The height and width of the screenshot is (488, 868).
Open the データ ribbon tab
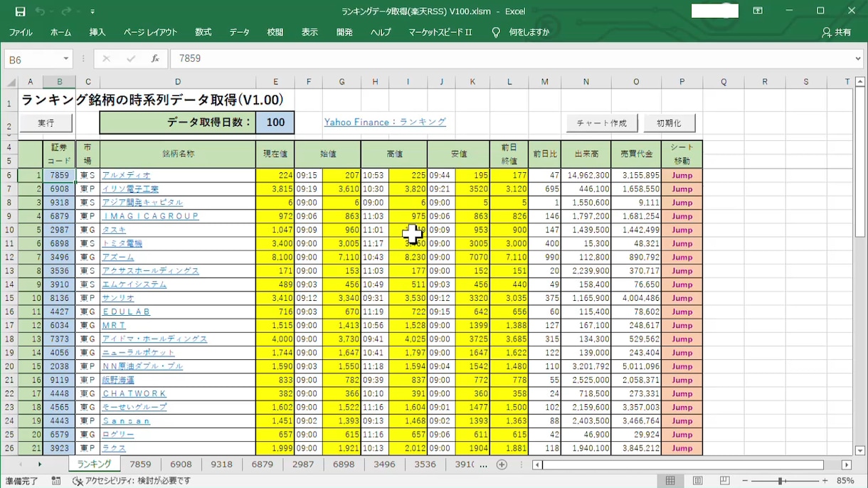coord(240,33)
